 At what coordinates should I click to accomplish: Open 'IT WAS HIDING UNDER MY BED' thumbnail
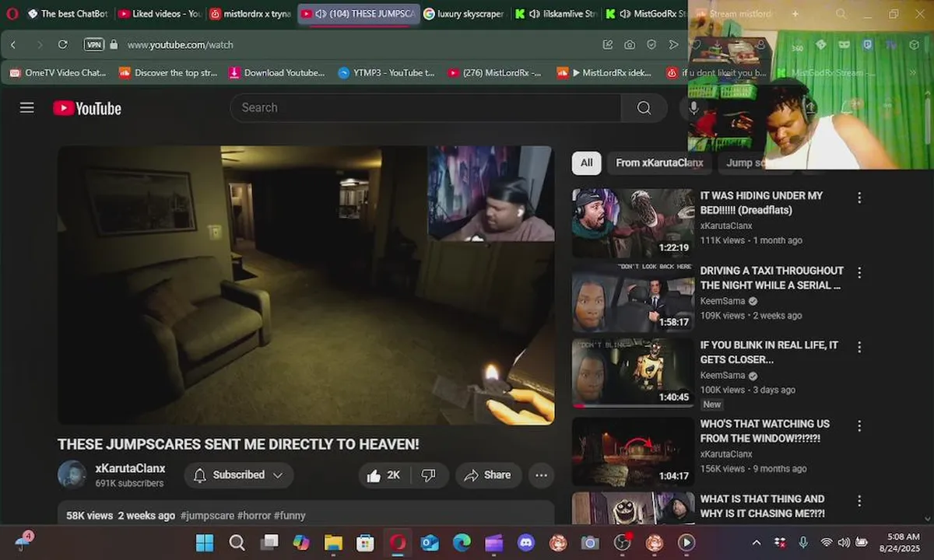[633, 223]
